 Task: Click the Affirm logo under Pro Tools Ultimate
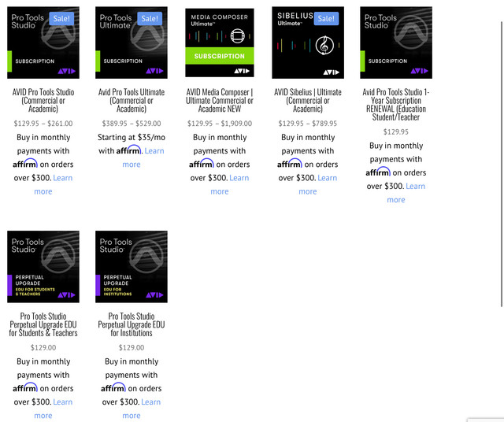(x=128, y=150)
